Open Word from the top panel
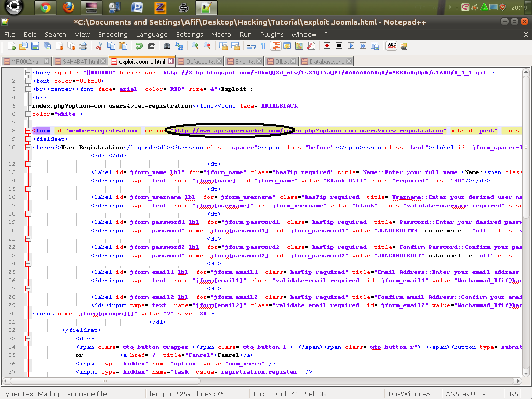Screen dimensions: 532x399 pyautogui.click(x=137, y=7)
